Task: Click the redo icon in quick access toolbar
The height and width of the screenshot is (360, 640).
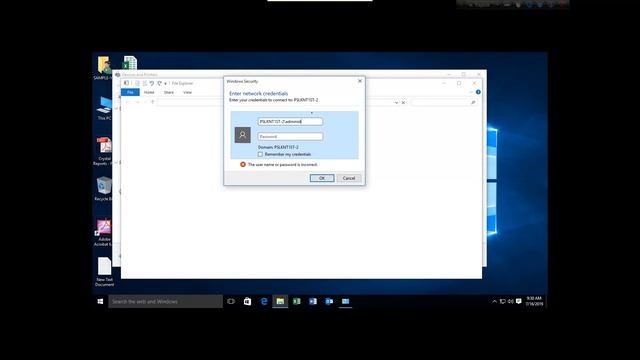Action: click(159, 83)
